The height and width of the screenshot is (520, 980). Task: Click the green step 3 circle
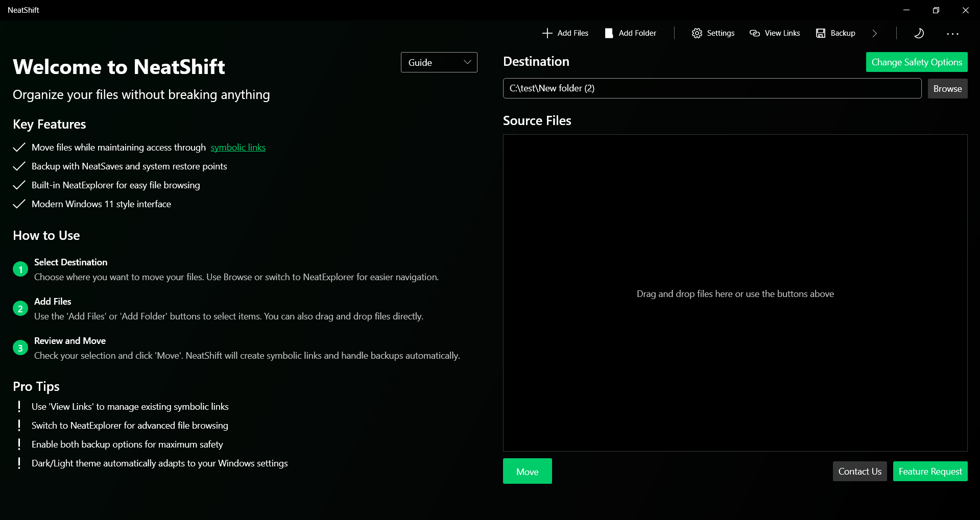20,348
